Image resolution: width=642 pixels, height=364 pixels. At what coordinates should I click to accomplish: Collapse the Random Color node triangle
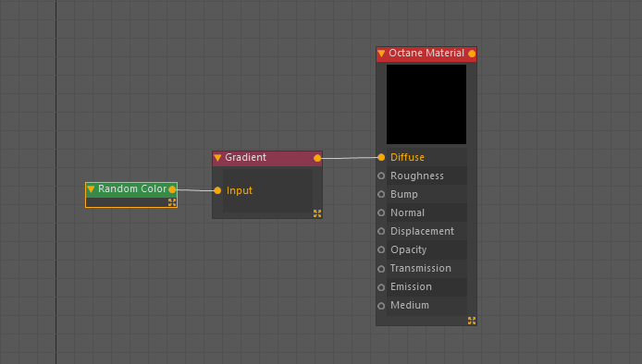(x=91, y=189)
